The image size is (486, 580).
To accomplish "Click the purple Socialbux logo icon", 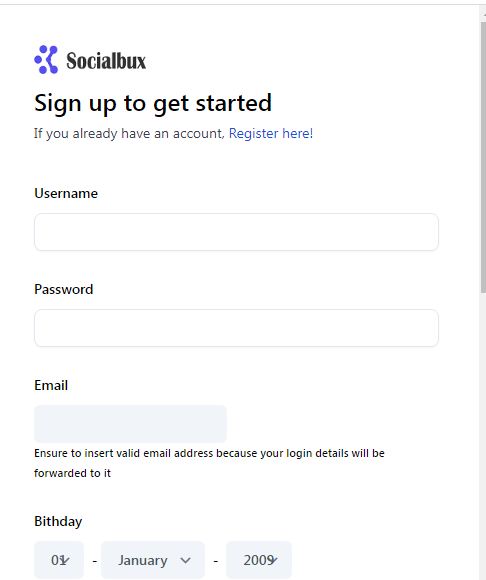I will 46,60.
